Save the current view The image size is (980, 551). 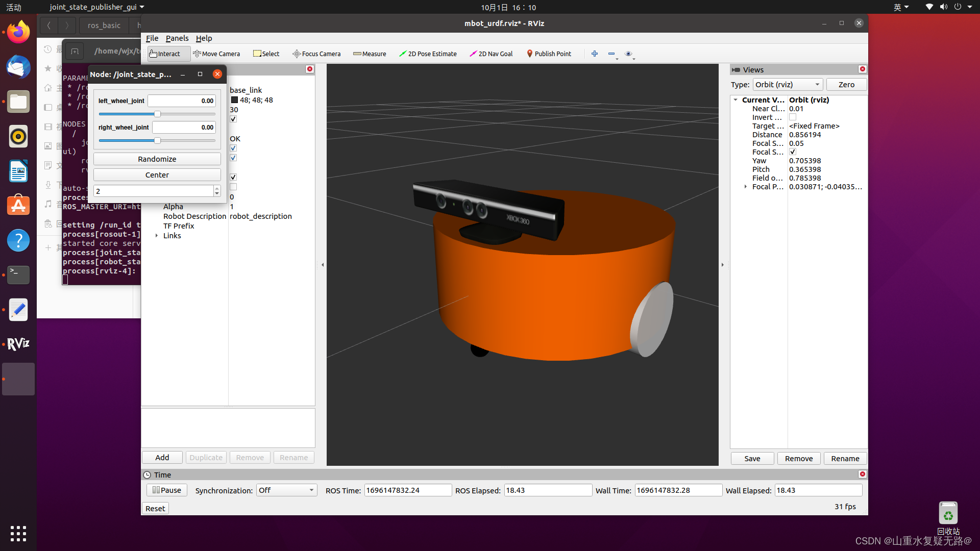(x=752, y=459)
